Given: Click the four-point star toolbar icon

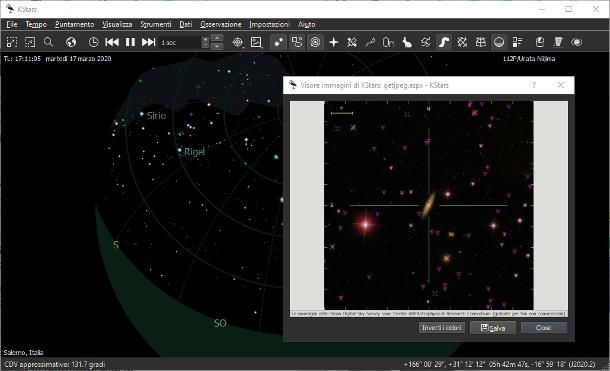Looking at the screenshot, I should point(334,42).
